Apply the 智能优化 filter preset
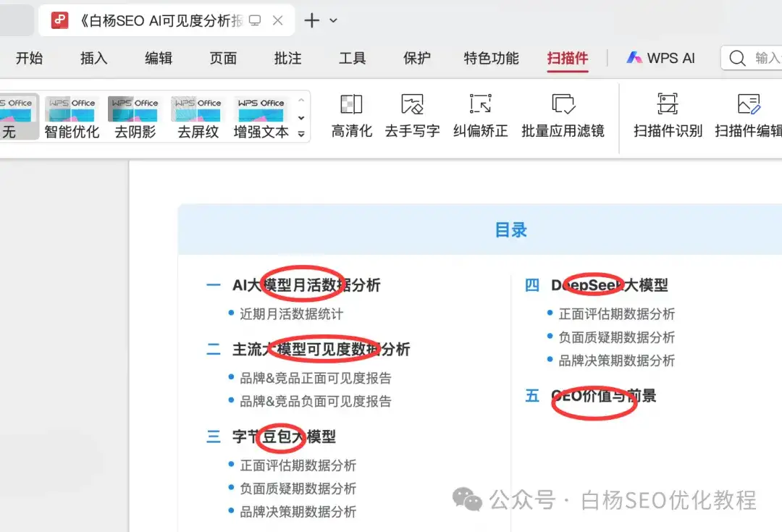Screen dimensions: 782x532 [72, 118]
